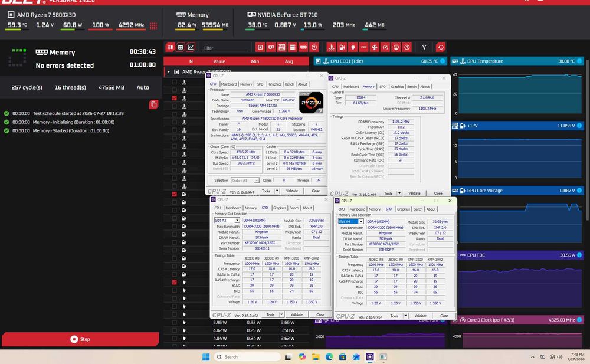590x364 pixels.
Task: Filter sensors by GPU card icon
Action: [x=271, y=47]
